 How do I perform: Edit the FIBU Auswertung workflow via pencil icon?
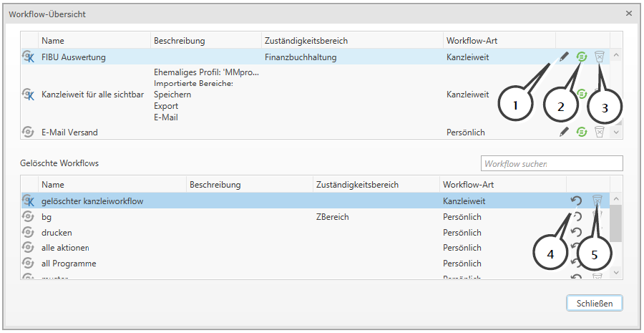(564, 57)
